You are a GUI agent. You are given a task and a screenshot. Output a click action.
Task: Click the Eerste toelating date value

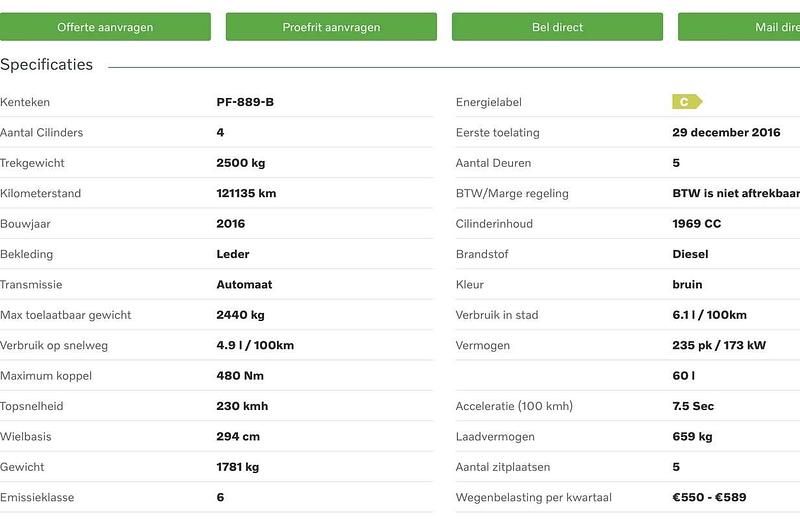[726, 132]
